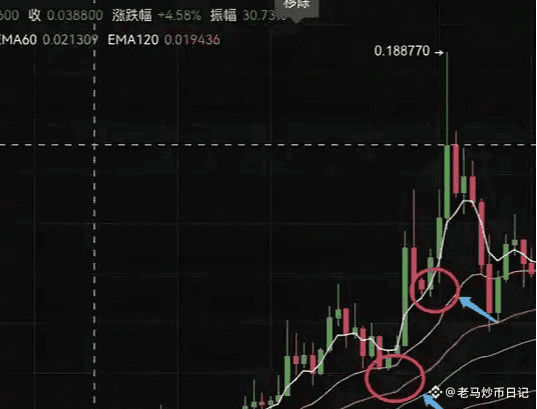Image resolution: width=537 pixels, height=409 pixels.
Task: Click the arrow next to 0.188770 label
Action: [x=439, y=52]
